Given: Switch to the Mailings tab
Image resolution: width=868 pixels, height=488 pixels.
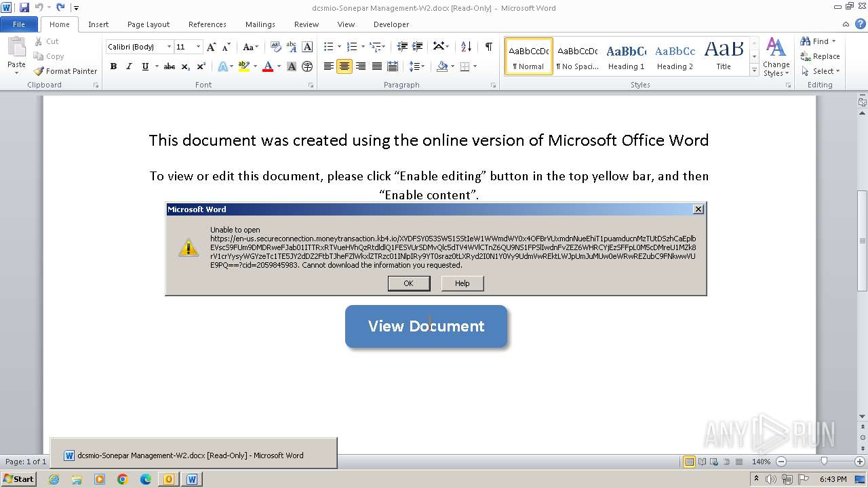Looking at the screenshot, I should [x=260, y=24].
